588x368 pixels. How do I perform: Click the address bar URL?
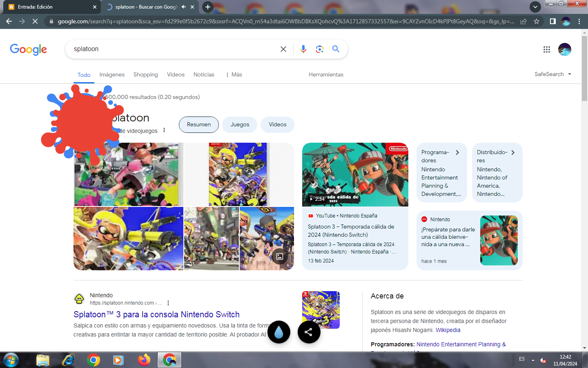pos(286,21)
